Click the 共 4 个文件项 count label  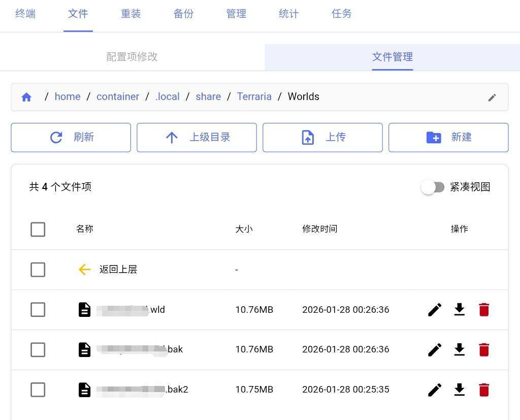pyautogui.click(x=60, y=187)
